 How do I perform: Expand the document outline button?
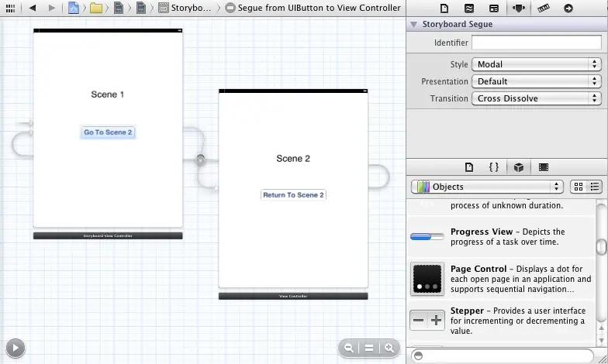click(x=14, y=348)
